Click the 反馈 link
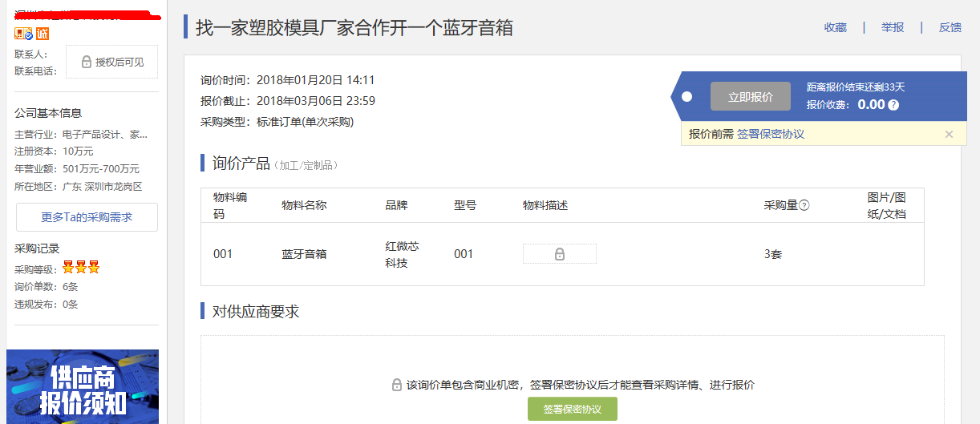This screenshot has width=980, height=424. (x=950, y=27)
